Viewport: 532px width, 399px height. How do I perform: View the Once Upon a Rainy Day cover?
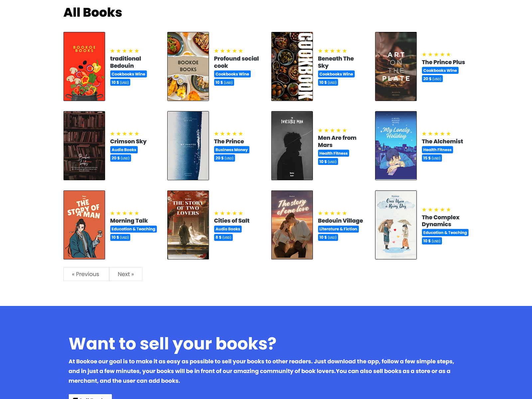[x=396, y=224]
